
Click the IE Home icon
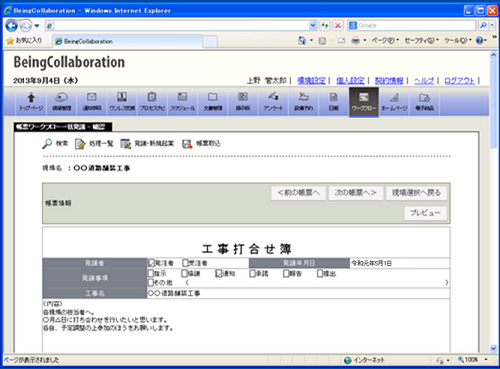click(302, 40)
